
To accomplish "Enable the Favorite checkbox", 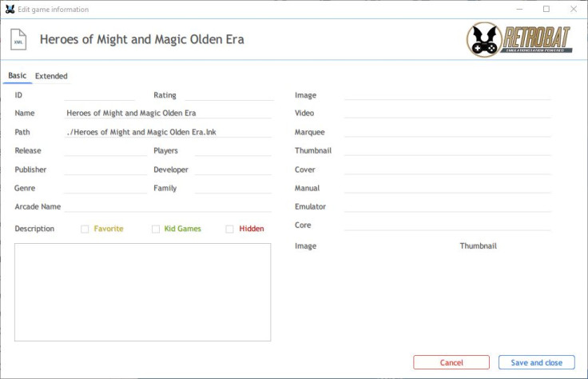I will [85, 229].
